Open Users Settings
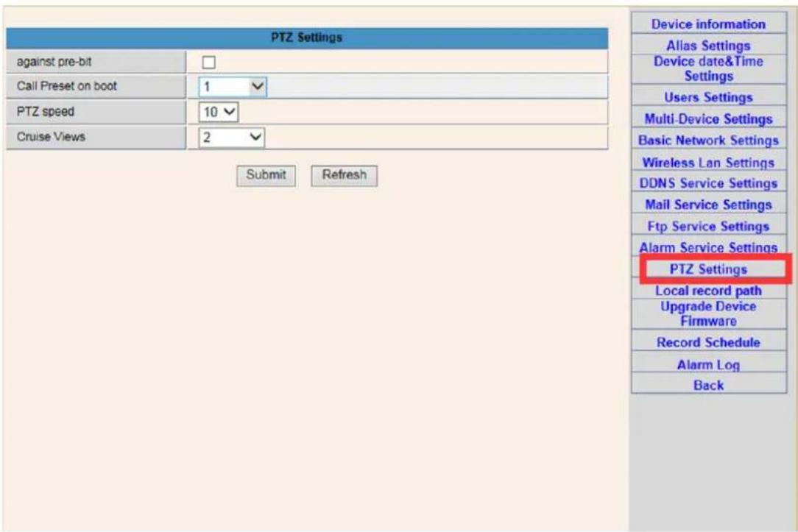 708,96
